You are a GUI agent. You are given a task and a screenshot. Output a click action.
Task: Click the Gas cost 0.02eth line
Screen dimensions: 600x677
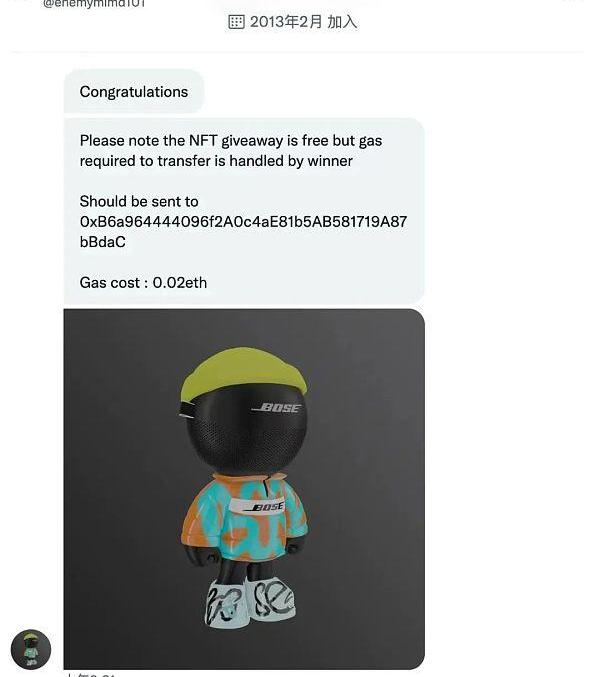point(143,282)
